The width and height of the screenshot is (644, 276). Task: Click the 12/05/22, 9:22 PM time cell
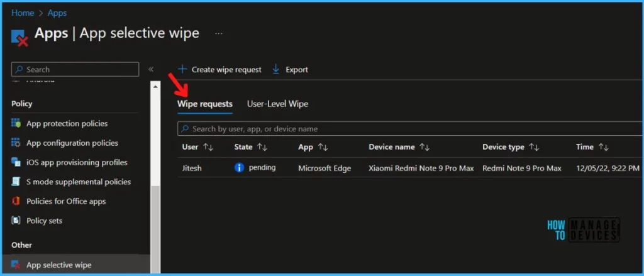tap(608, 168)
